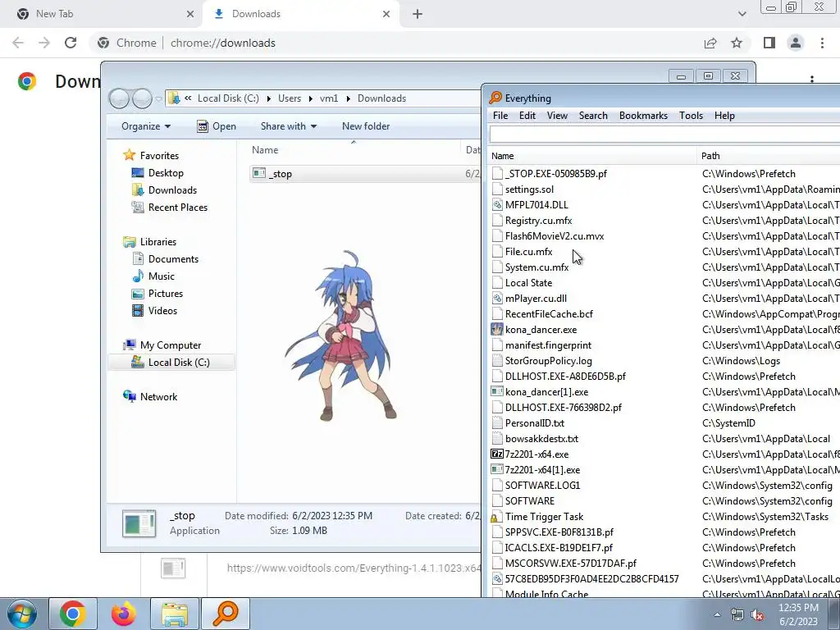The height and width of the screenshot is (630, 840).
Task: Open Chrome three-dot menu
Action: point(822,43)
